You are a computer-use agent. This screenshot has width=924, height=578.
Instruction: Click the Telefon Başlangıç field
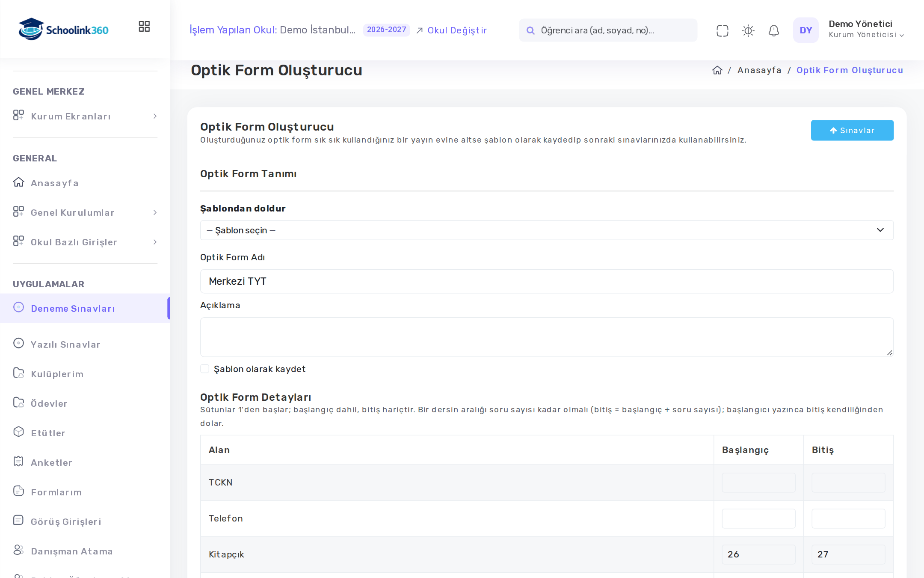pos(758,518)
